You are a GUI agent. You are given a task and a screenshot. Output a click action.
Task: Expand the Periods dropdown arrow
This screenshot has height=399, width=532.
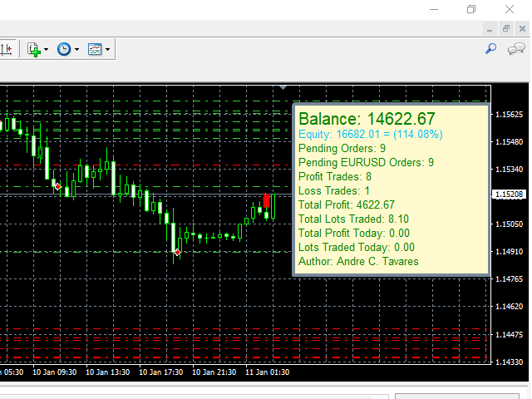(x=76, y=50)
